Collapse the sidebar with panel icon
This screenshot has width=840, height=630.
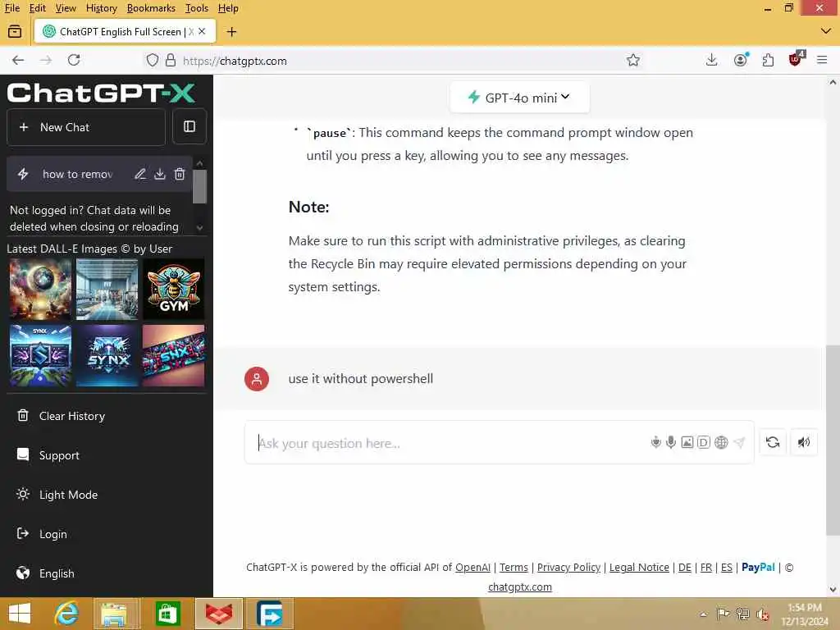point(189,127)
